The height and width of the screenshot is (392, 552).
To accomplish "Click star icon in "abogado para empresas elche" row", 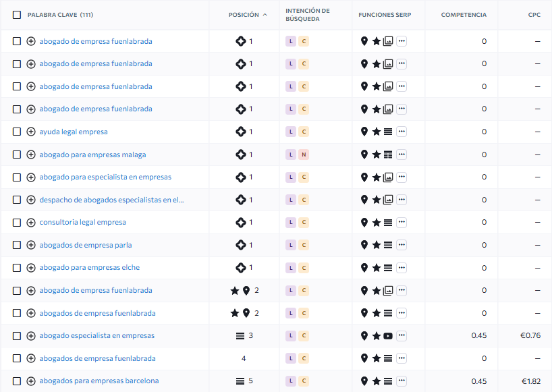I will [x=377, y=268].
